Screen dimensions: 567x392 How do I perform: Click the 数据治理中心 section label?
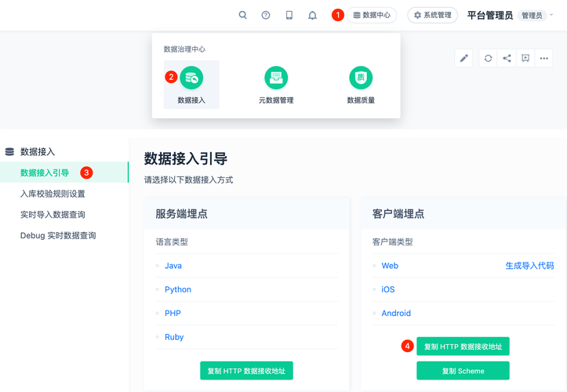(x=184, y=49)
